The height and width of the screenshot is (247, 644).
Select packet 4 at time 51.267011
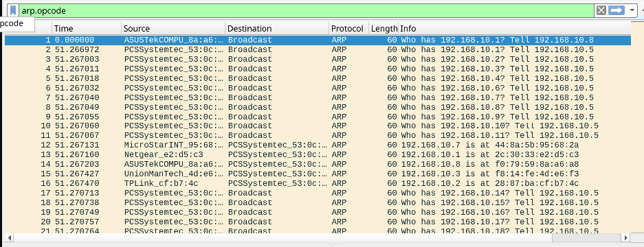318,69
